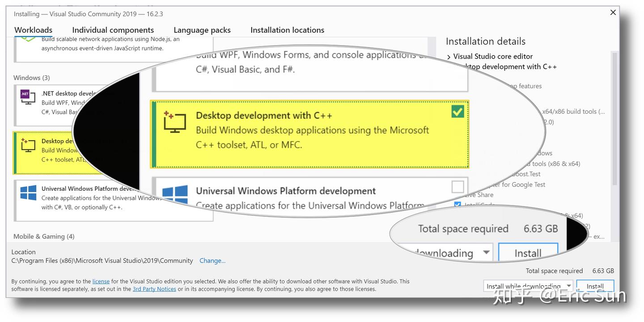This screenshot has width=644, height=322.
Task: Click the Install button
Action: tap(595, 286)
